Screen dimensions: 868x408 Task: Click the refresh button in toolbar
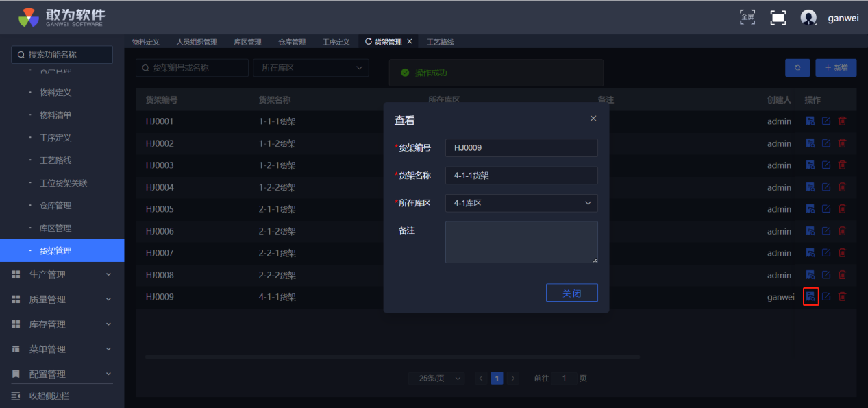tap(797, 68)
